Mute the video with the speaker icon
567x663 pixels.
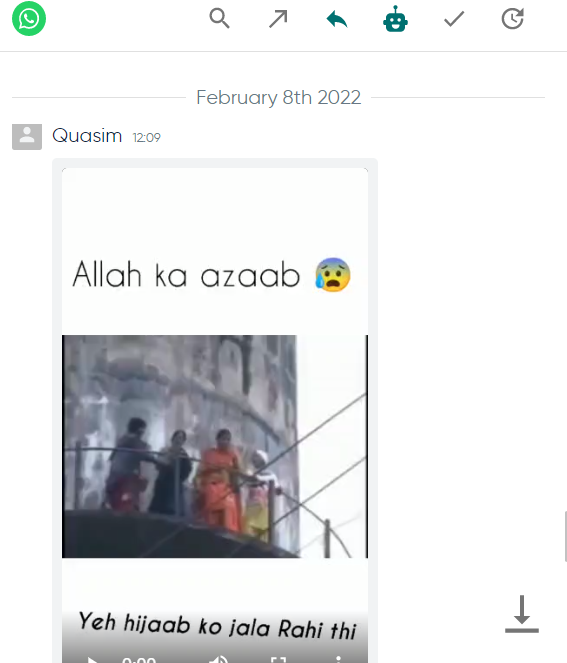[219, 660]
